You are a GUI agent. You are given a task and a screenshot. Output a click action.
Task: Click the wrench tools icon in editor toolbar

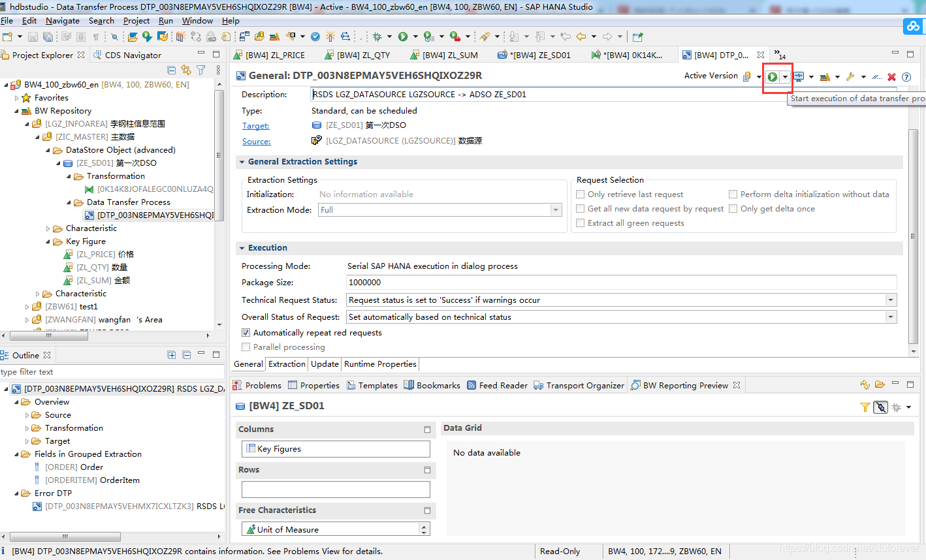point(850,77)
